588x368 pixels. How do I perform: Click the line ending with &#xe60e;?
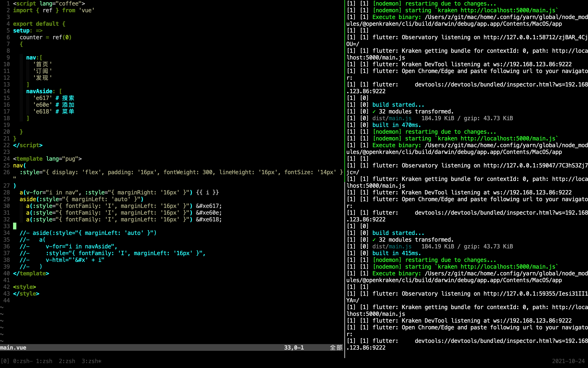click(x=124, y=213)
